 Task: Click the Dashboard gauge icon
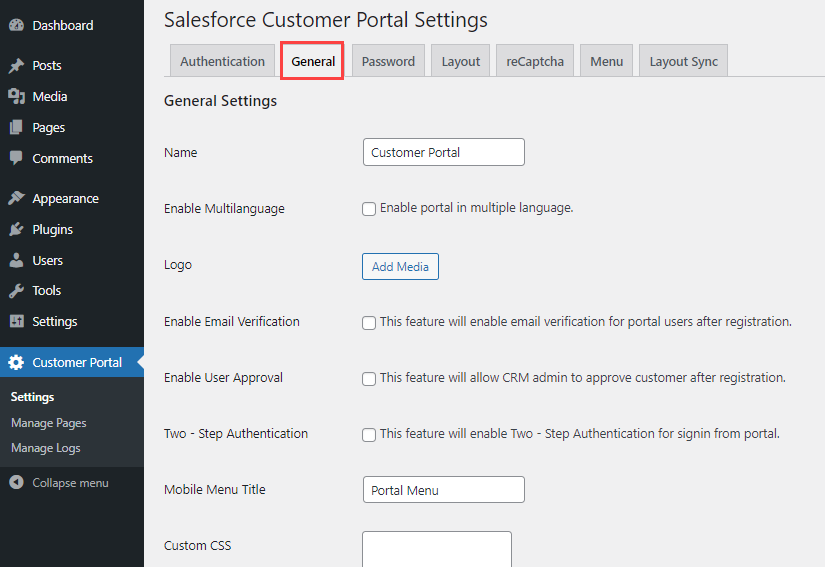tap(16, 25)
